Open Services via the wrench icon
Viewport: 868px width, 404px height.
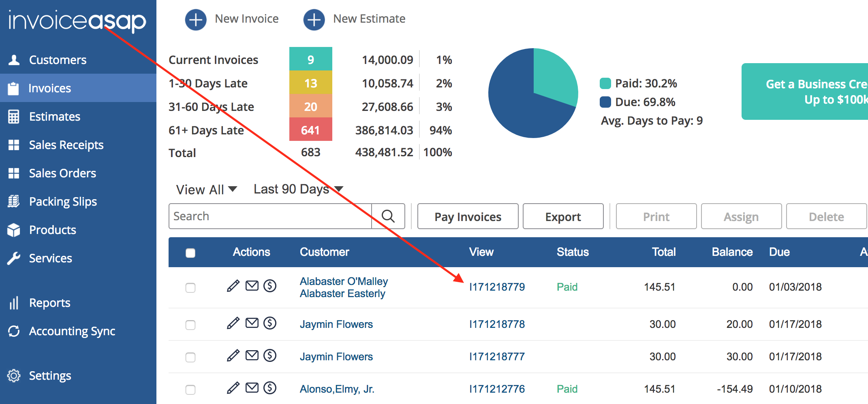14,258
